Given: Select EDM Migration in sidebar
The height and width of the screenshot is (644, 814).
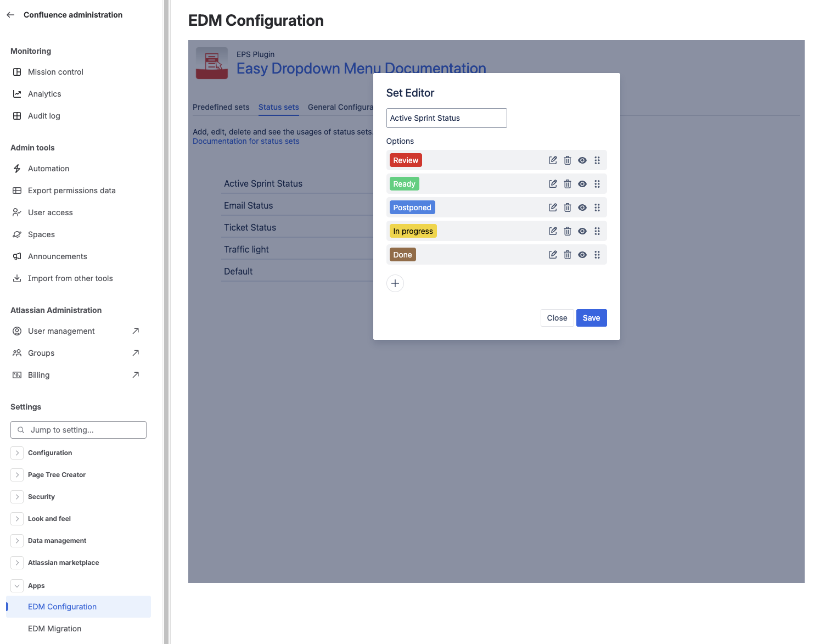Looking at the screenshot, I should click(78, 629).
